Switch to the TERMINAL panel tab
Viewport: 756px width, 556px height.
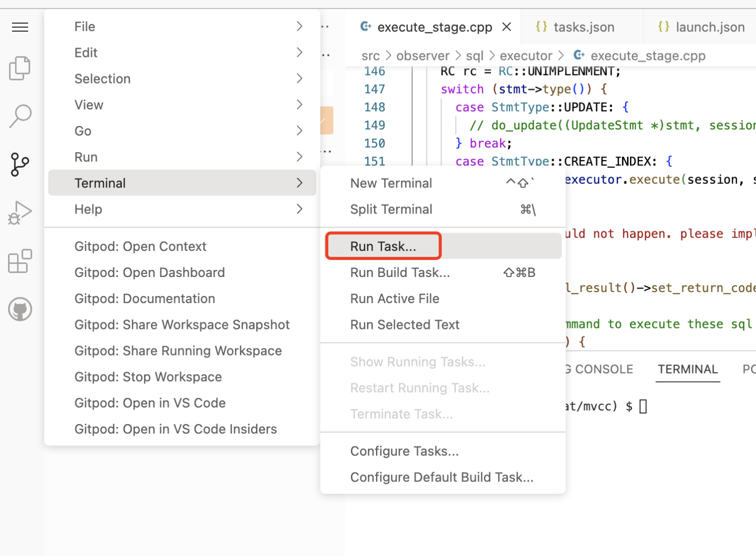click(687, 369)
